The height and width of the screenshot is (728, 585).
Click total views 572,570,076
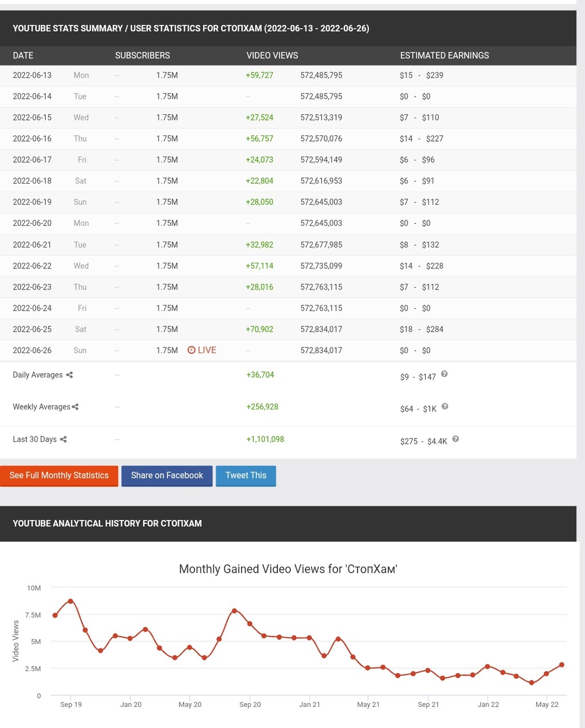[x=321, y=138]
